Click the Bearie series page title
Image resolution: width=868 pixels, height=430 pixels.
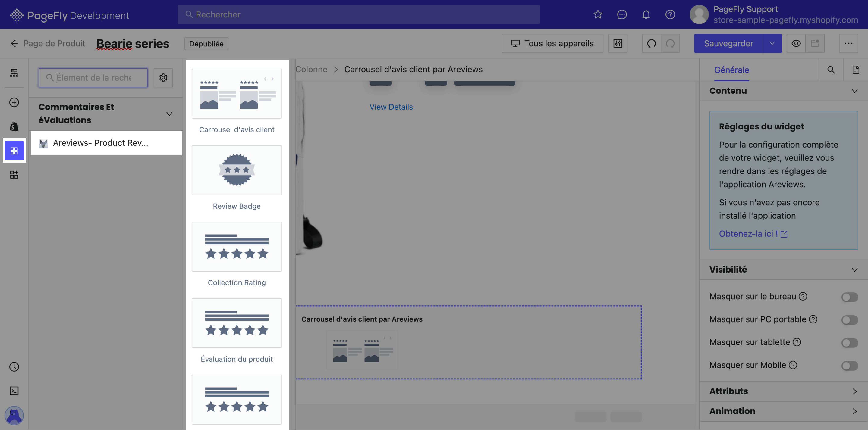133,44
